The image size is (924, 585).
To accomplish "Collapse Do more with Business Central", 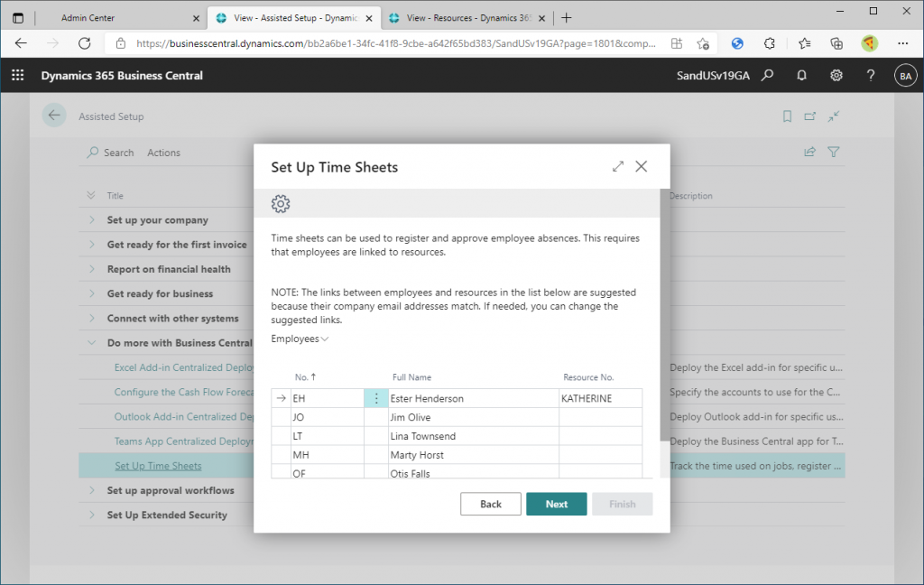I will click(x=92, y=343).
